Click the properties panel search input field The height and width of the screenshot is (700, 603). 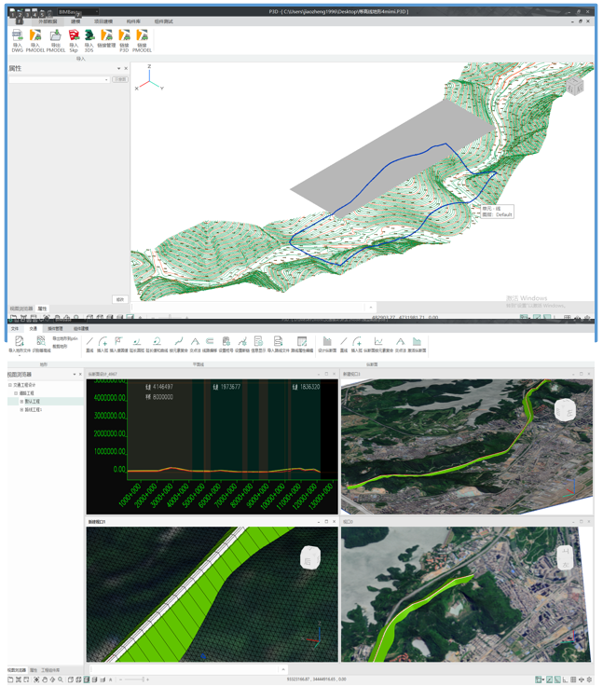pos(58,80)
